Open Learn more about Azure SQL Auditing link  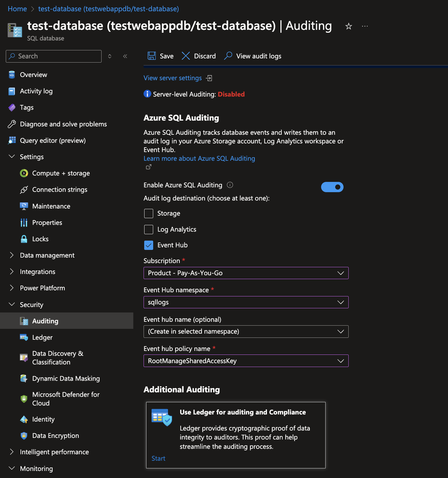199,158
